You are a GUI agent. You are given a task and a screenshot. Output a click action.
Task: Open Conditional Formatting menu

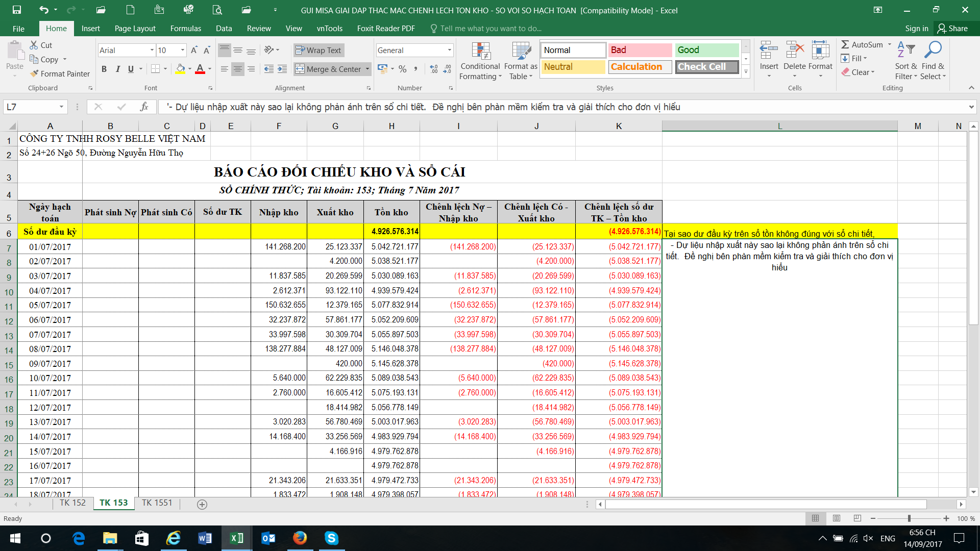tap(480, 61)
